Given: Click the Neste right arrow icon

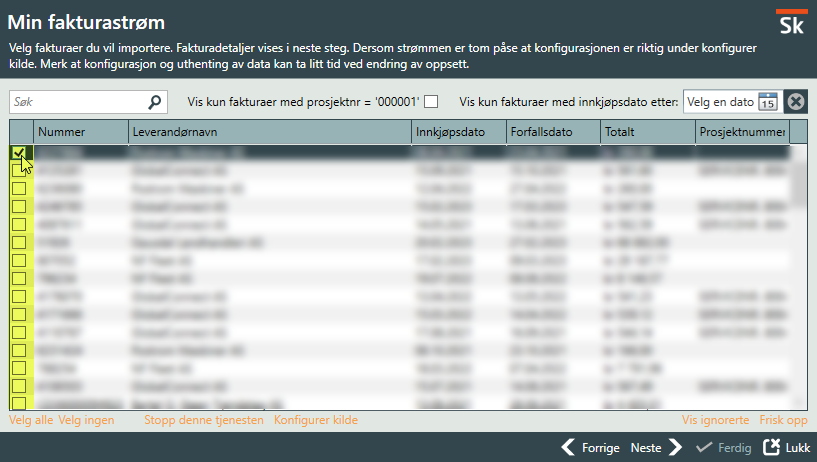Looking at the screenshot, I should tap(675, 448).
